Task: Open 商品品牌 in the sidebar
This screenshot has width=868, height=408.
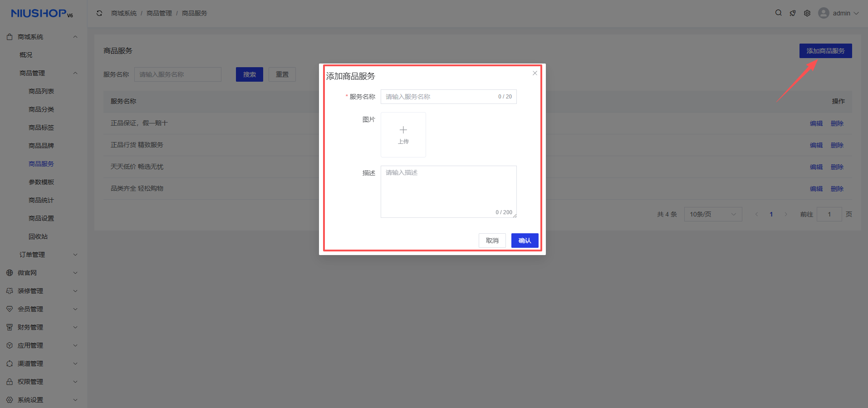Action: pos(41,146)
